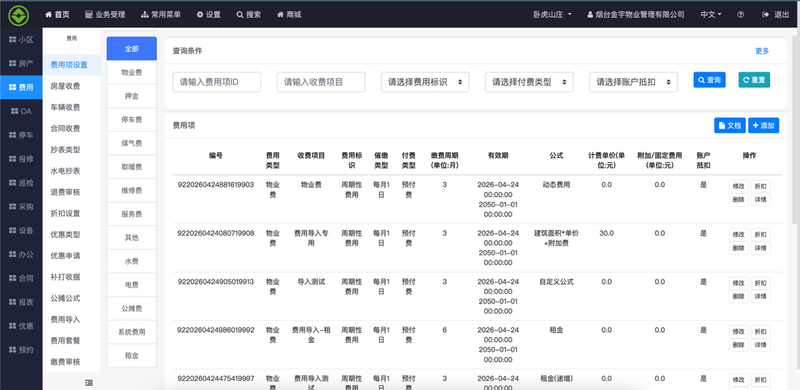Screen dimensions: 800x390
Task: Open the 房产 sidebar module
Action: (21, 63)
